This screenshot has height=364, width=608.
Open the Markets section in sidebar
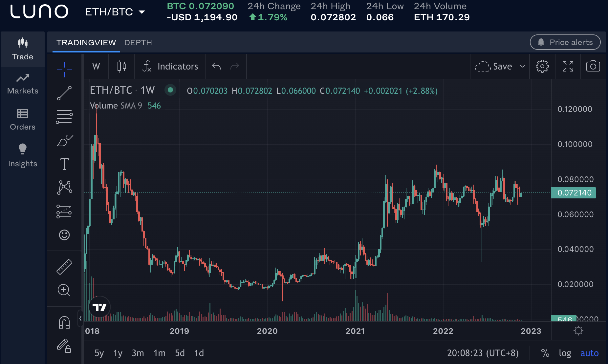point(23,84)
